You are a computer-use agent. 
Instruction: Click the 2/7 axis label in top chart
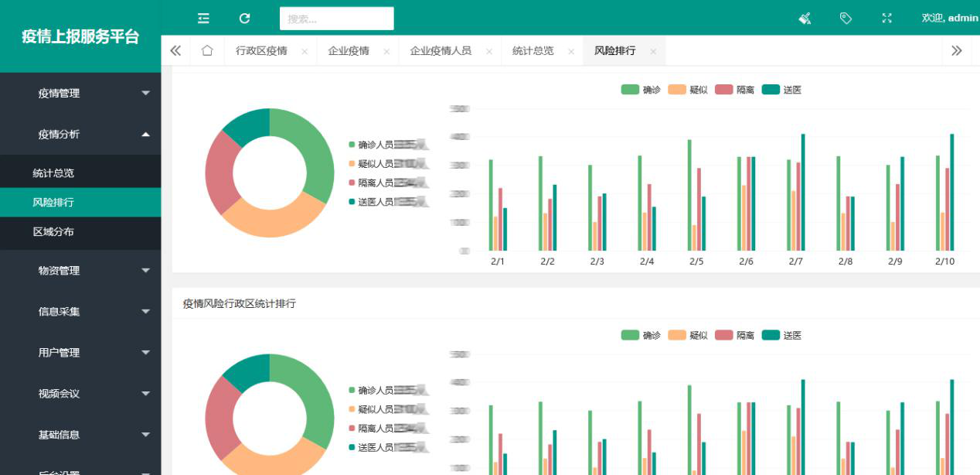(x=795, y=261)
